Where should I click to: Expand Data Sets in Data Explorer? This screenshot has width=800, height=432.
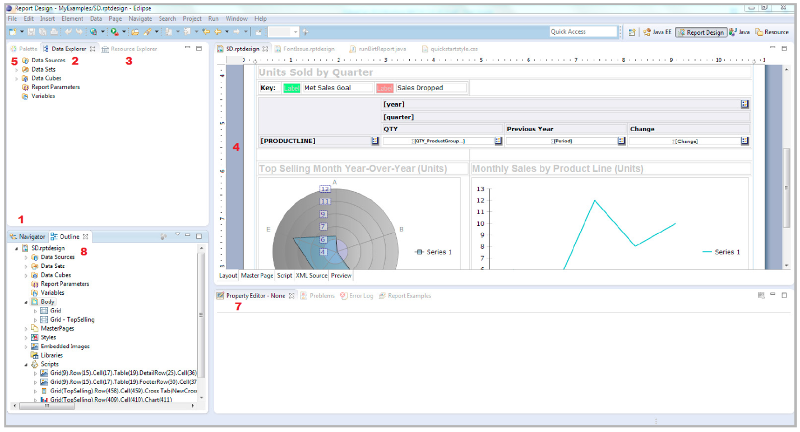click(x=17, y=69)
